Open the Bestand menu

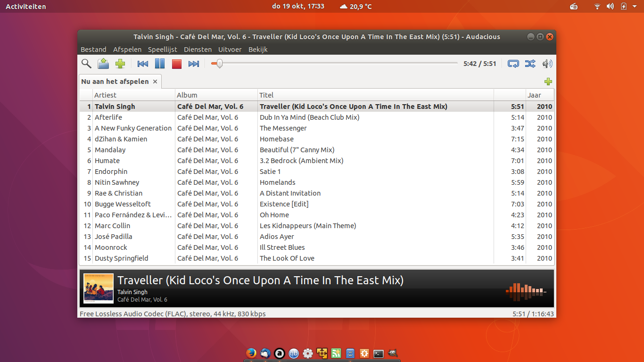click(x=93, y=49)
